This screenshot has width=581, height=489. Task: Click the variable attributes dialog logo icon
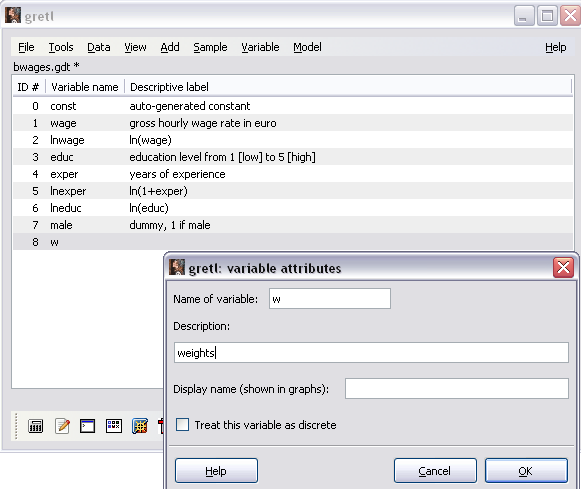[177, 267]
